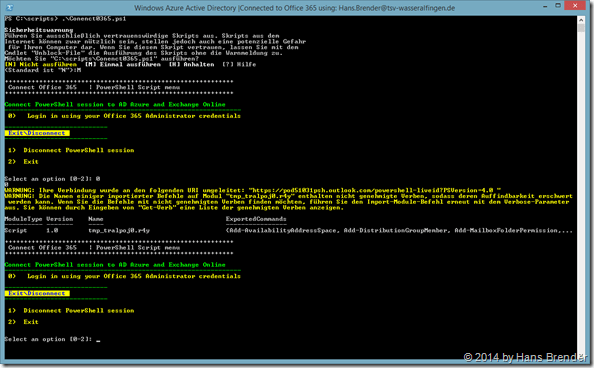Image resolution: width=594 pixels, height=368 pixels.
Task: Click the 'Script' module type value
Action: tap(16, 230)
